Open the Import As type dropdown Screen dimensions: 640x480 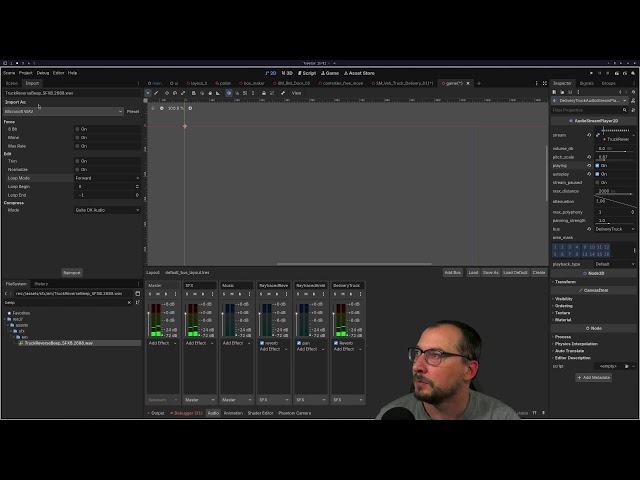[63, 111]
